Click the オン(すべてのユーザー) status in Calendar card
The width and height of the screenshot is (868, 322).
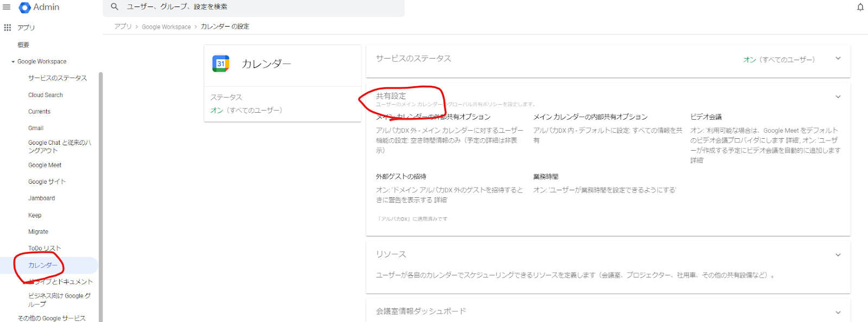pos(246,111)
